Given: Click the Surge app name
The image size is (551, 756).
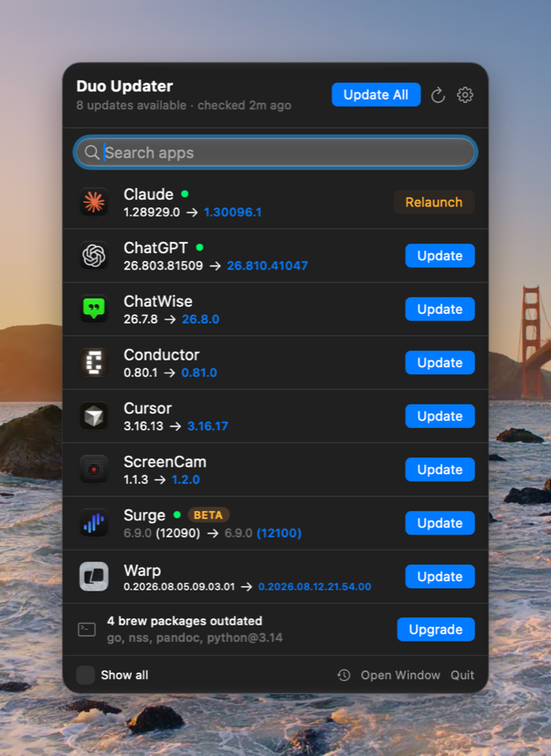Looking at the screenshot, I should [x=144, y=516].
